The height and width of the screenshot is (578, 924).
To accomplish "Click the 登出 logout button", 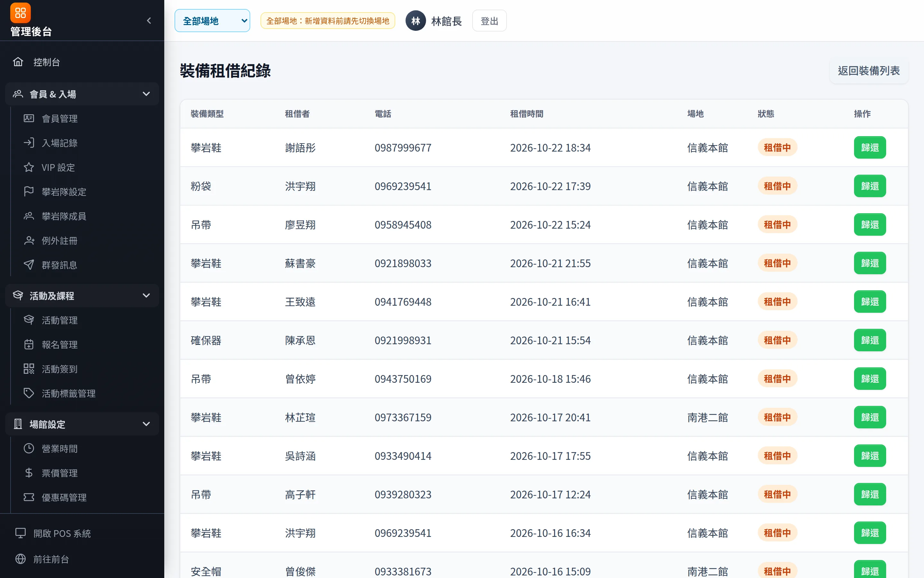I will pos(489,21).
